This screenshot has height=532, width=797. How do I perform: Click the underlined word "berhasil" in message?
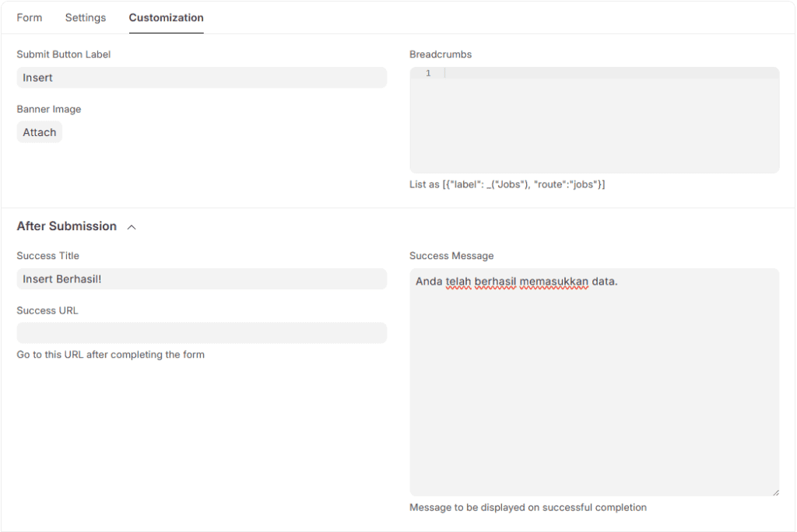496,281
